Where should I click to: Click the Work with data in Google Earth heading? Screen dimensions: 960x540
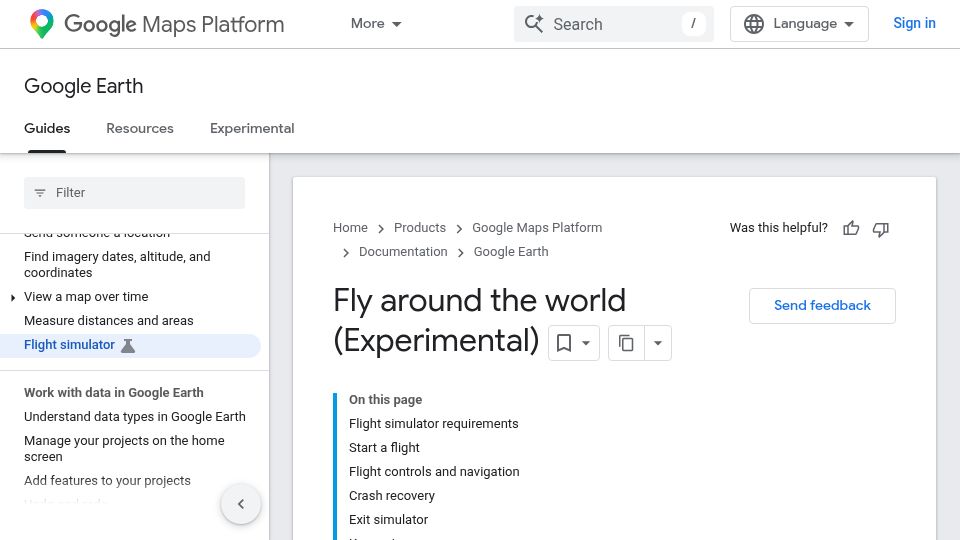tap(113, 393)
